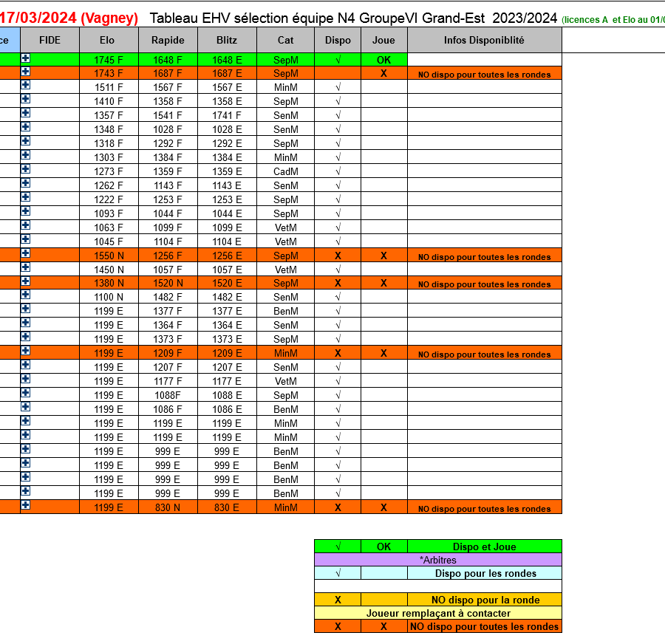Image resolution: width=665 pixels, height=644 pixels.
Task: Click FIDE plus icon next to Elo 1450 N
Action: (x=25, y=268)
